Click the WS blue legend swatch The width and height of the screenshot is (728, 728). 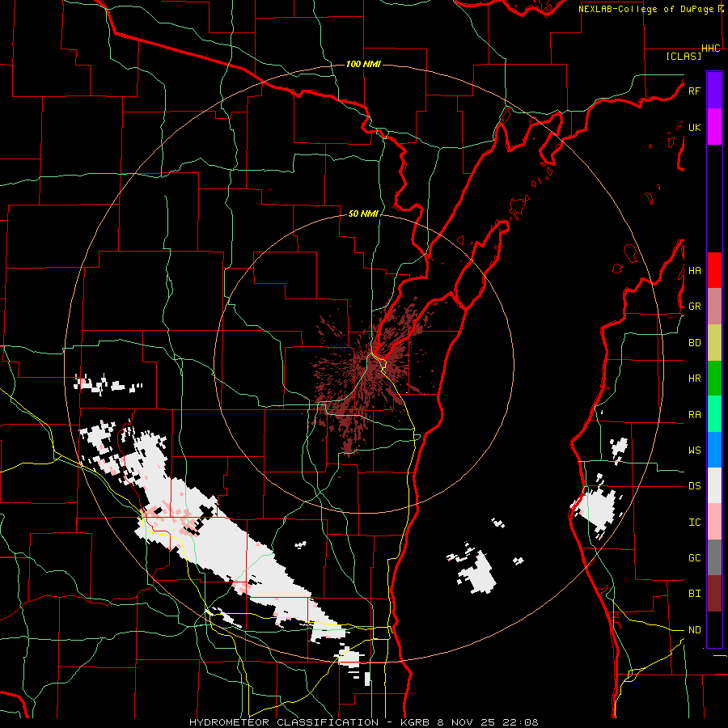coord(714,450)
